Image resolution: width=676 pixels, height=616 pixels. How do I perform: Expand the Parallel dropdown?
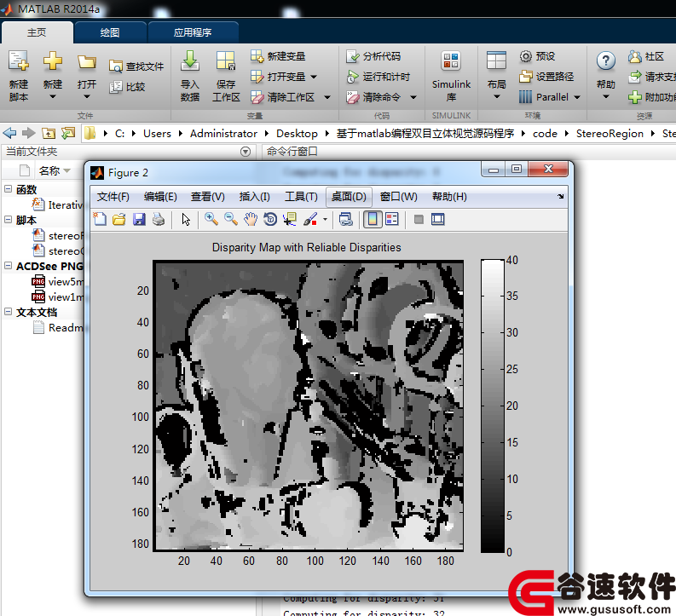pyautogui.click(x=577, y=97)
